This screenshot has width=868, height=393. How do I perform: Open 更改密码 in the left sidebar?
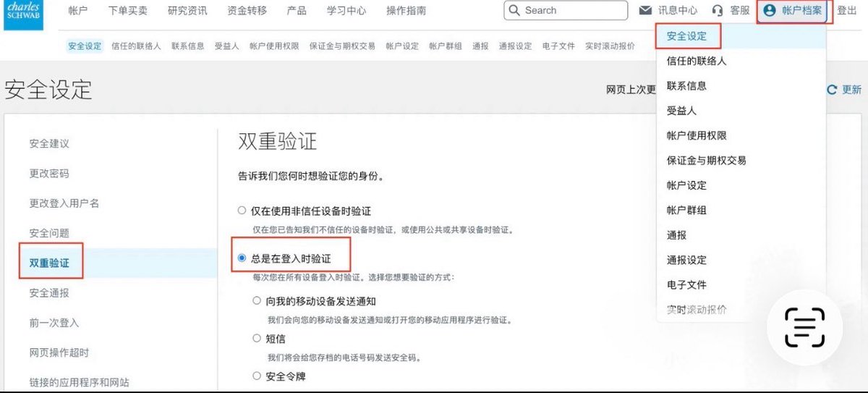(49, 174)
